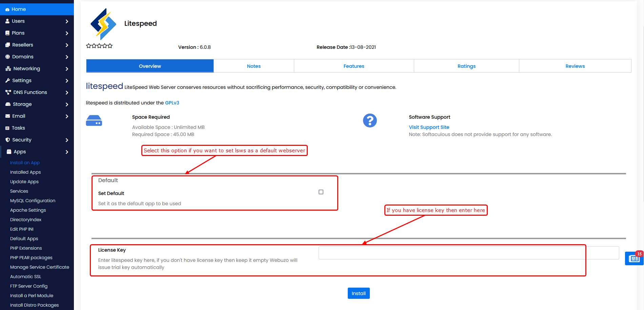The width and height of the screenshot is (644, 310).
Task: Expand the Users menu chevron
Action: 67,21
